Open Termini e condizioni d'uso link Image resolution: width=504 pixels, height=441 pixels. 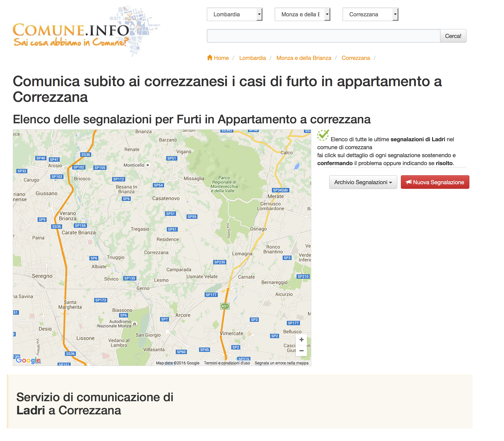[x=227, y=363]
